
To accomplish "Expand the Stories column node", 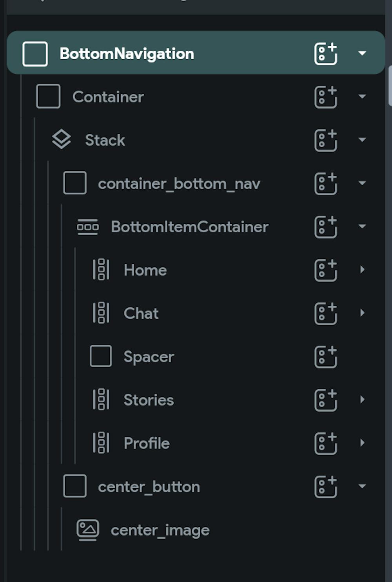I will tap(362, 400).
